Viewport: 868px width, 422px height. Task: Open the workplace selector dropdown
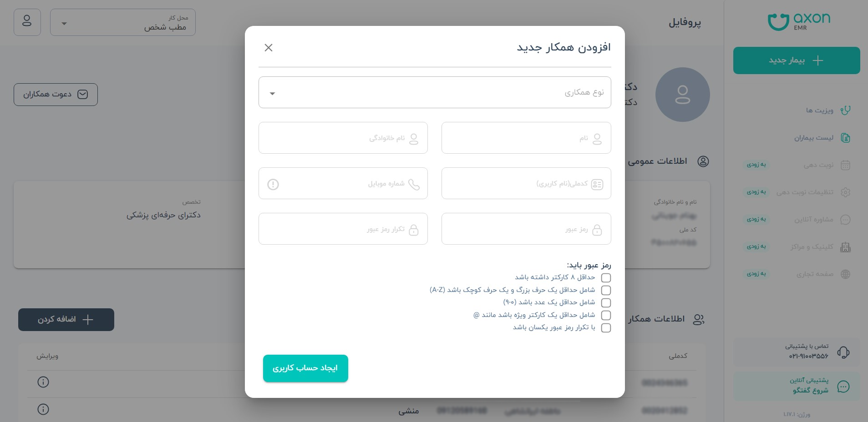click(123, 22)
